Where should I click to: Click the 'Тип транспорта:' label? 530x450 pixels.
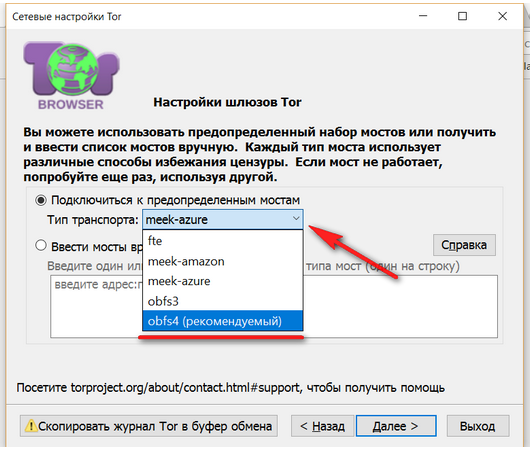[93, 220]
